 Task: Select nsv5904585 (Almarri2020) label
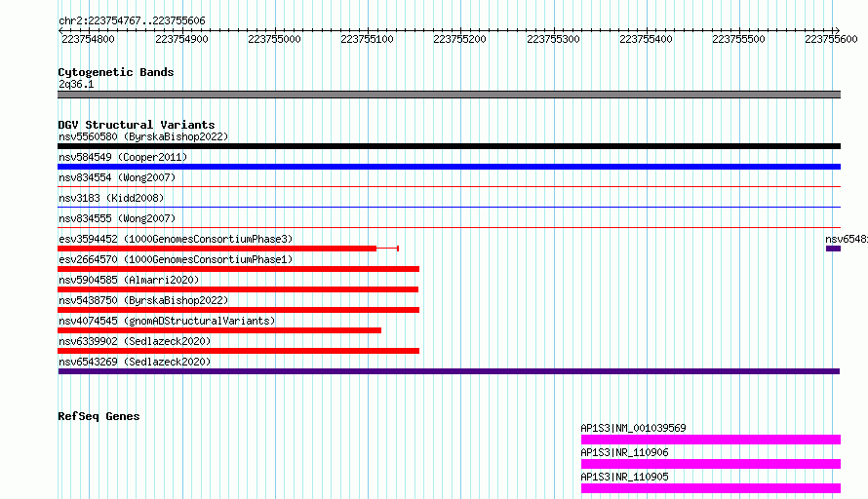coord(129,280)
